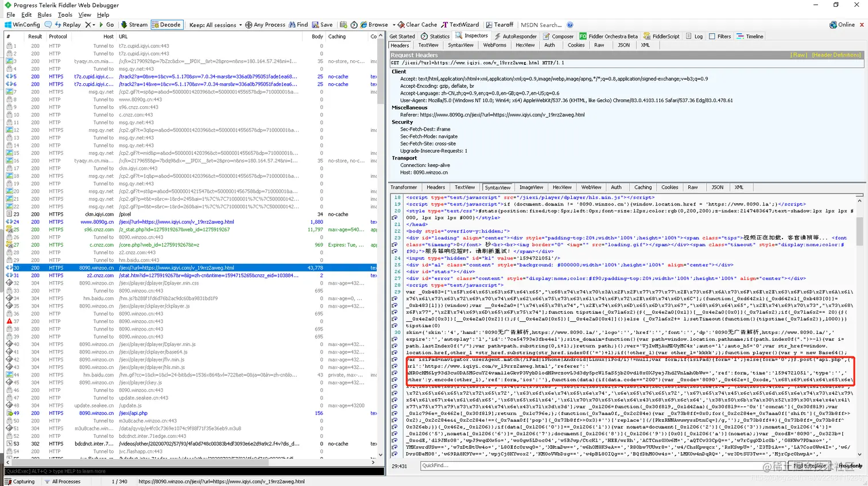
Task: Clear Cache from the toolbar
Action: coord(417,25)
